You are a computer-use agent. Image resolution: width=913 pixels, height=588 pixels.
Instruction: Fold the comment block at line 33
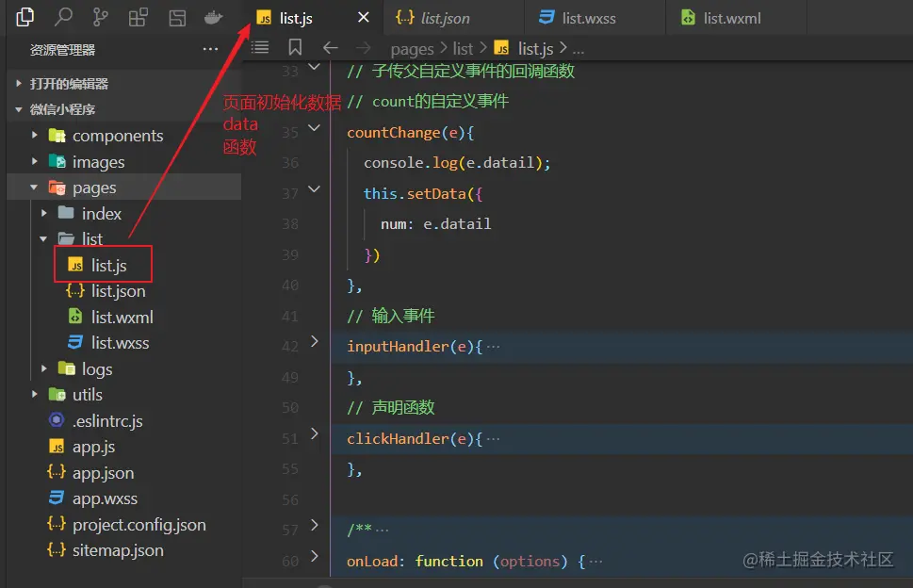315,67
